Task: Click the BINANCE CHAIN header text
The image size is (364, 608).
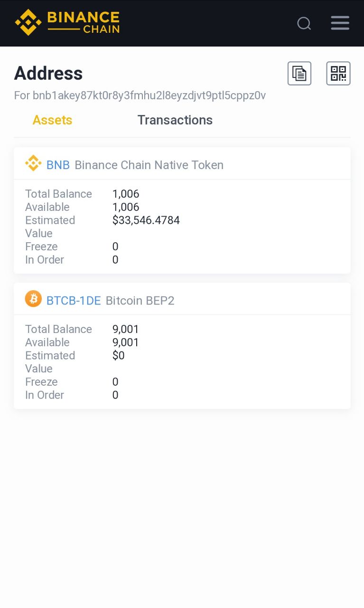Action: pyautogui.click(x=83, y=22)
